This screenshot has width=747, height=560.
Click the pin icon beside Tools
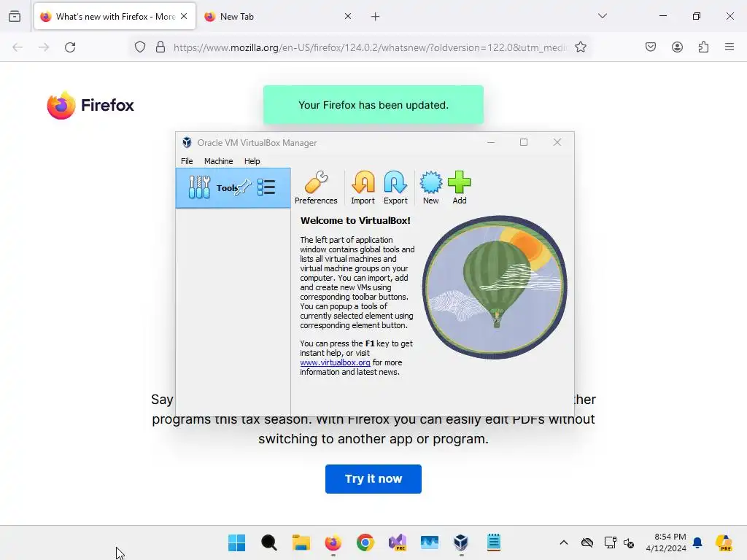pyautogui.click(x=243, y=187)
